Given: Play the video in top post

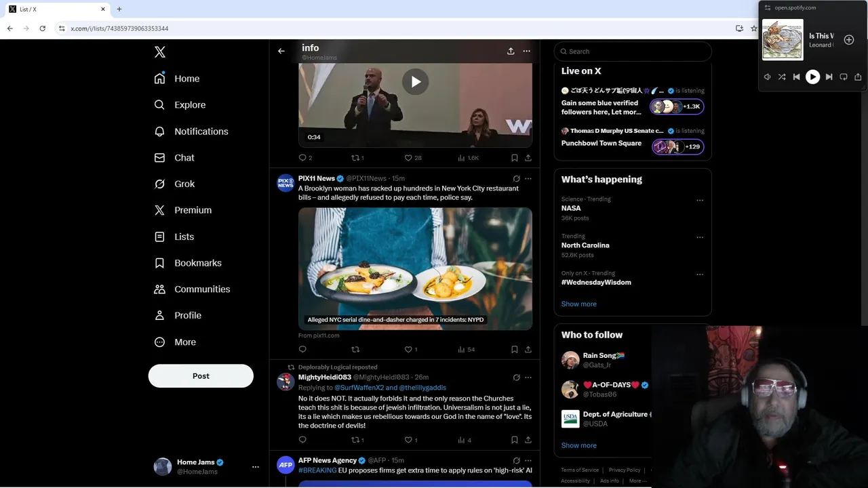Looking at the screenshot, I should [x=415, y=82].
